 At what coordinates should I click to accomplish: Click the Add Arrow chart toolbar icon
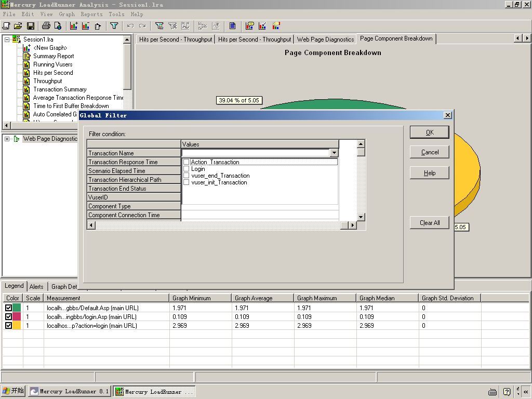[x=262, y=26]
